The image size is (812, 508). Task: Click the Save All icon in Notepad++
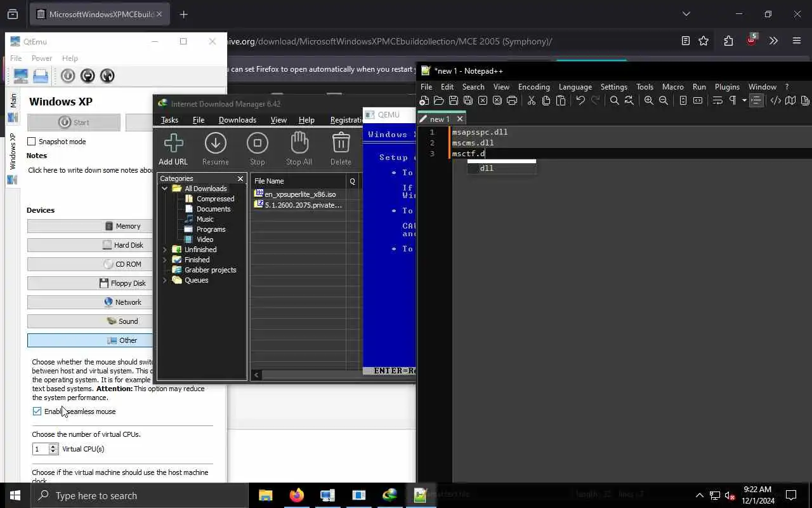tap(468, 100)
